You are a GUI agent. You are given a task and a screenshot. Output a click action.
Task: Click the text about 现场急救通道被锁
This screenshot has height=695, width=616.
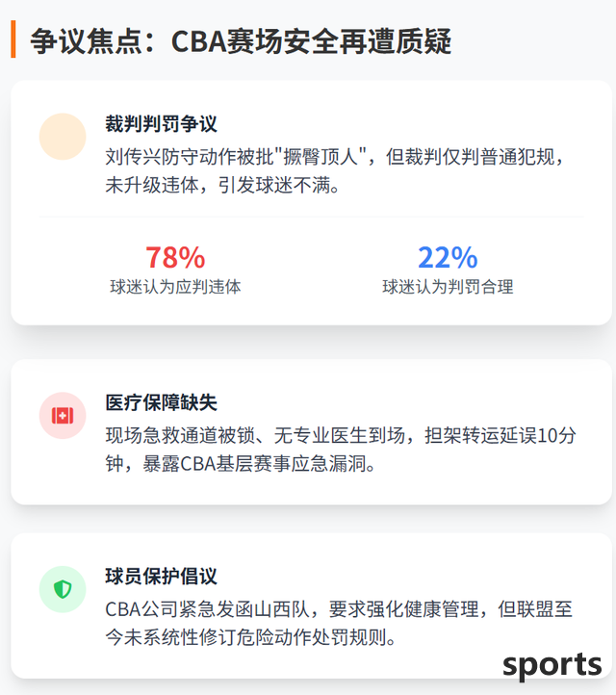point(341,450)
